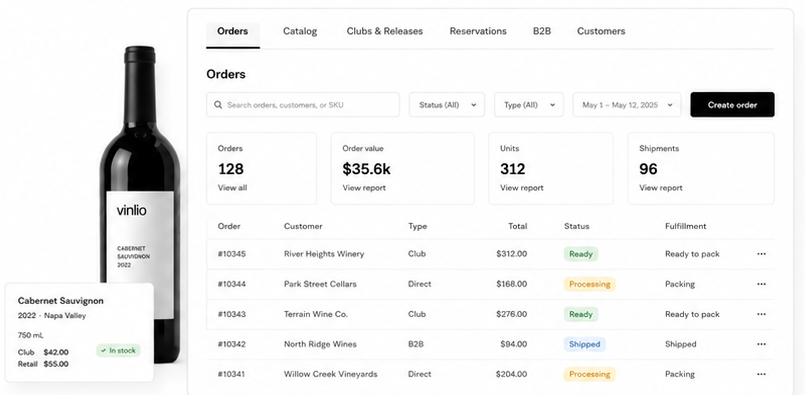
Task: Click Processing status badge for #10341
Action: click(589, 374)
